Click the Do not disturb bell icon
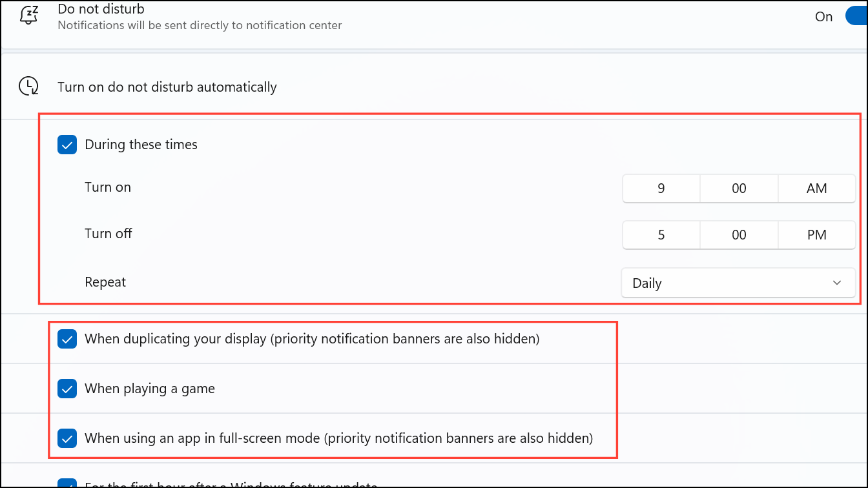This screenshot has width=868, height=488. coord(28,15)
